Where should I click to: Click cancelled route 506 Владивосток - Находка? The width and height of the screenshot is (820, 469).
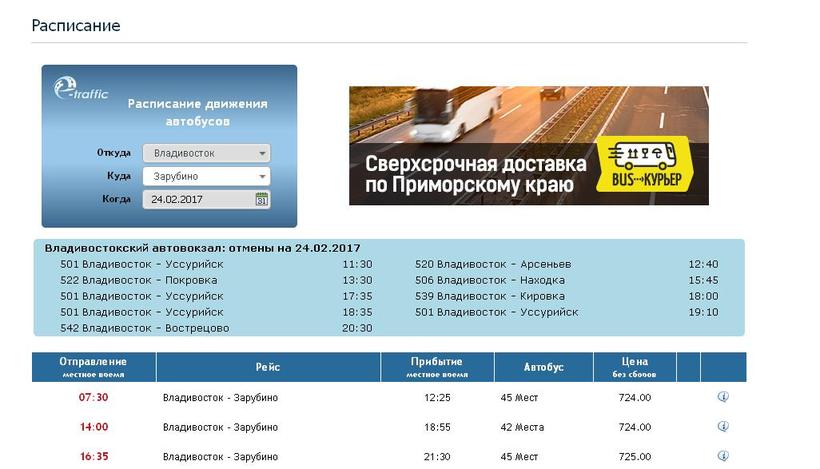pos(496,280)
